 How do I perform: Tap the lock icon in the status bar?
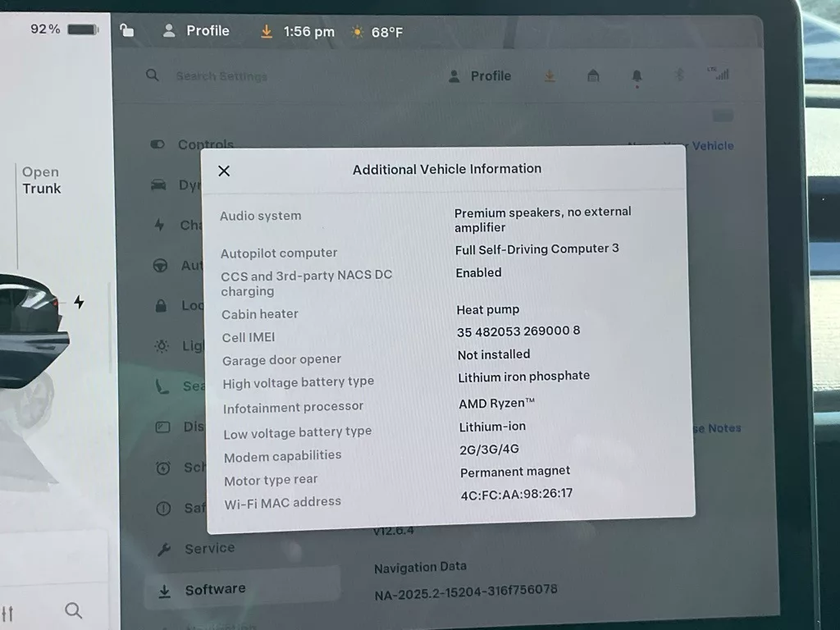point(126,30)
